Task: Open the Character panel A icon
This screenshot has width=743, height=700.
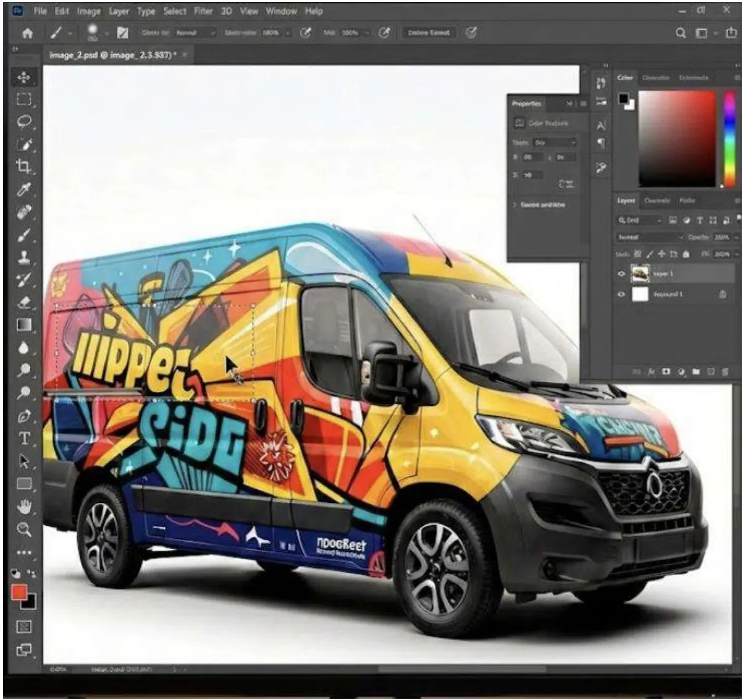Action: [601, 125]
